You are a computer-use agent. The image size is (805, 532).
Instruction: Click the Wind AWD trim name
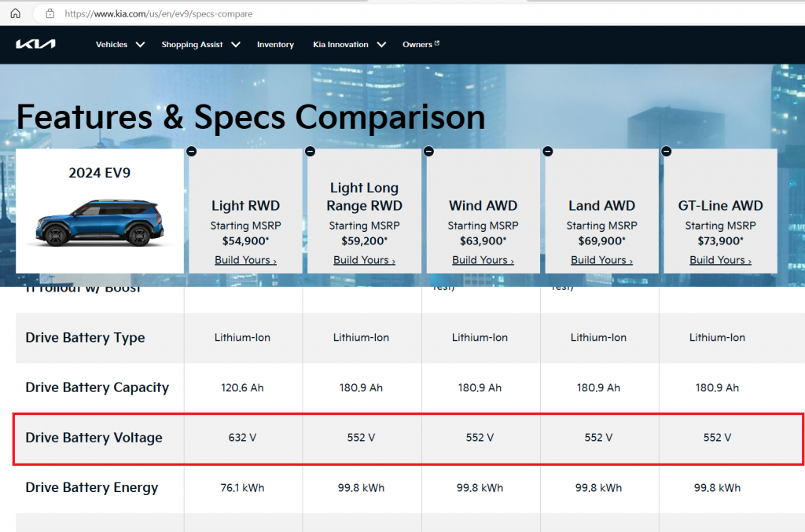pyautogui.click(x=483, y=206)
